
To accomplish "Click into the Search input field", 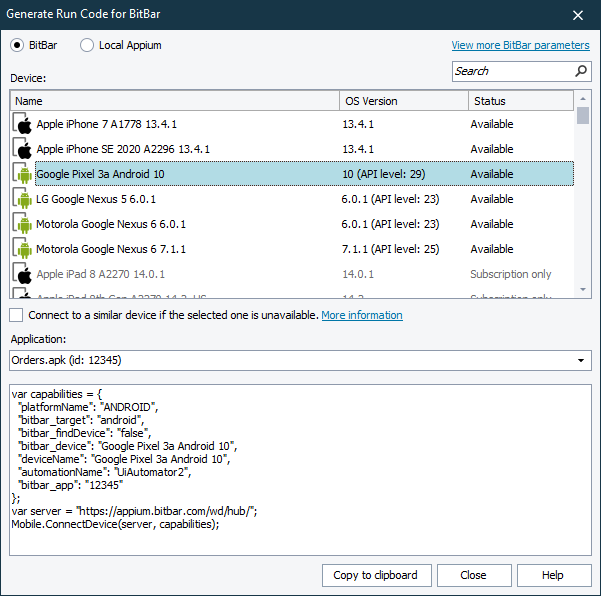I will pyautogui.click(x=510, y=71).
